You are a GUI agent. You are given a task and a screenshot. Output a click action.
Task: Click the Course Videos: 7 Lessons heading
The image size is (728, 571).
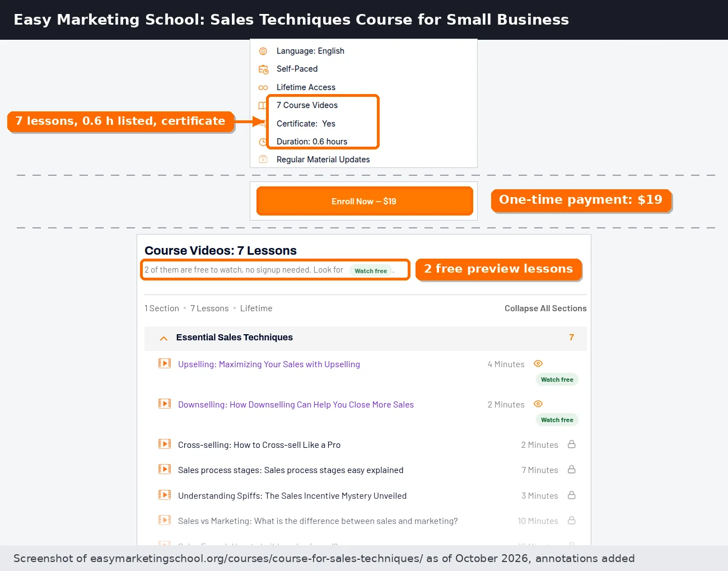(221, 251)
